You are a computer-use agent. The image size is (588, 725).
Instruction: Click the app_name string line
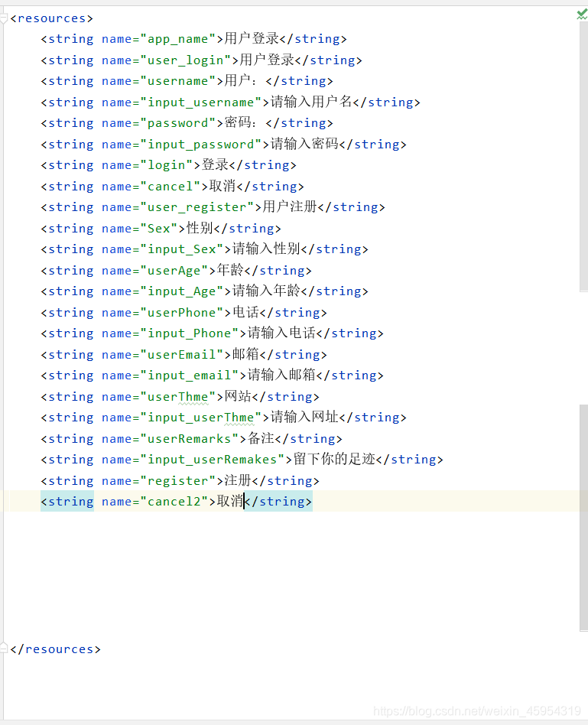193,39
